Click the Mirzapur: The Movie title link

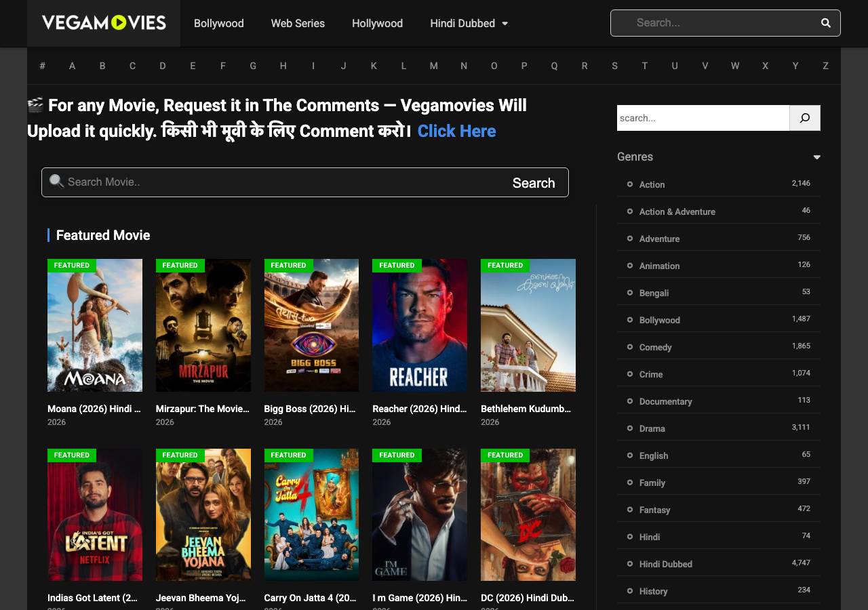pyautogui.click(x=203, y=409)
